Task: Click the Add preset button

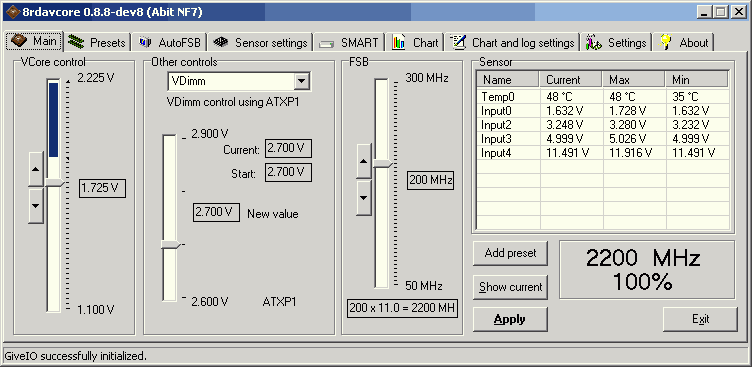Action: (510, 253)
